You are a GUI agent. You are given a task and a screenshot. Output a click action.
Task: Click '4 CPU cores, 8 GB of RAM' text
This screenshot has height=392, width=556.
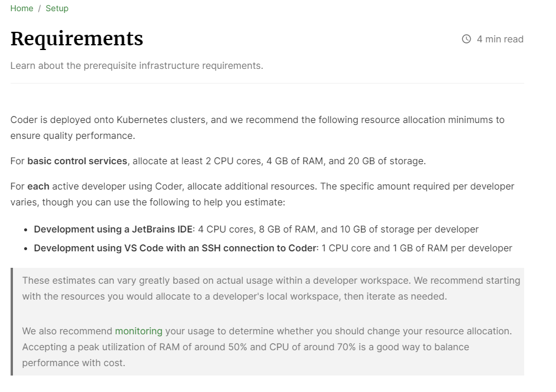pos(256,230)
